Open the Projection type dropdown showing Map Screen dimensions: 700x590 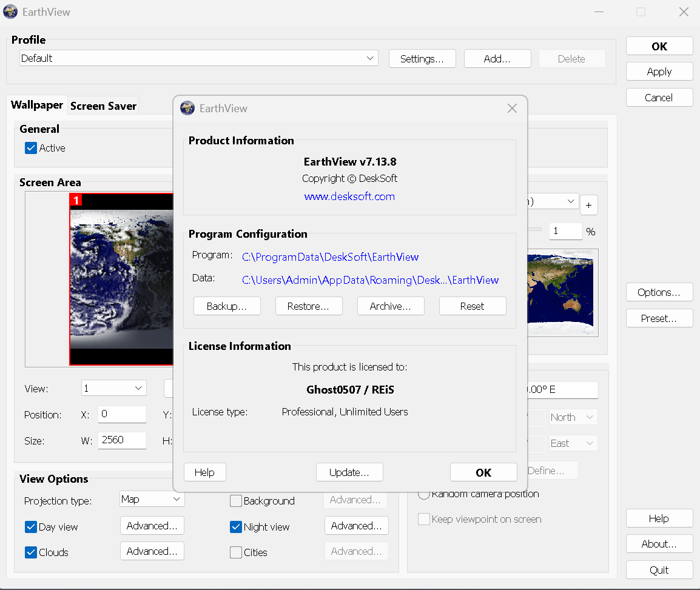[x=152, y=499]
